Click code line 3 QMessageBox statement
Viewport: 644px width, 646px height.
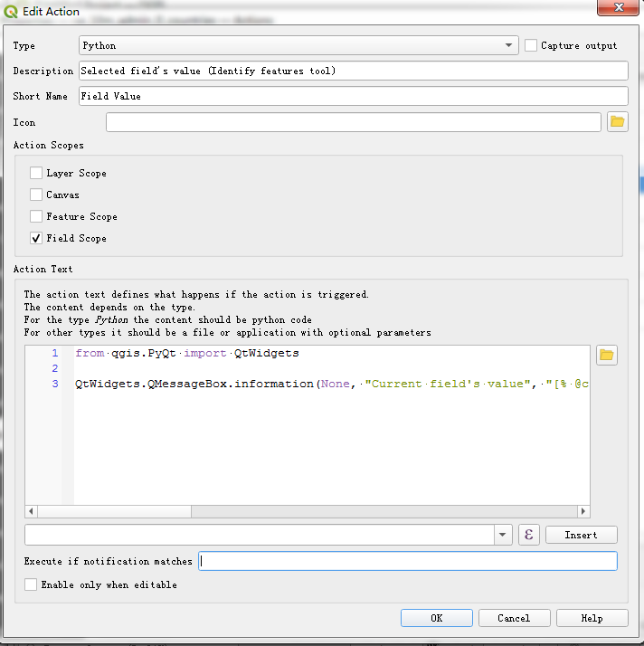331,384
